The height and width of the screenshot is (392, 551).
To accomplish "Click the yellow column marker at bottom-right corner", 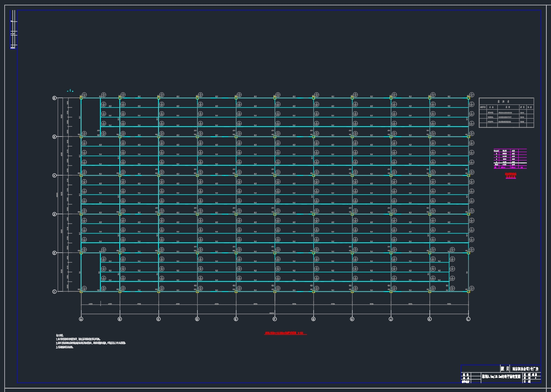I will [468, 291].
